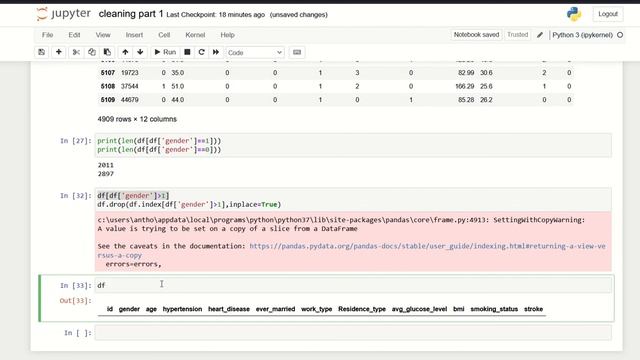Click row index 5109 in the table
640x360 pixels.
(107, 100)
